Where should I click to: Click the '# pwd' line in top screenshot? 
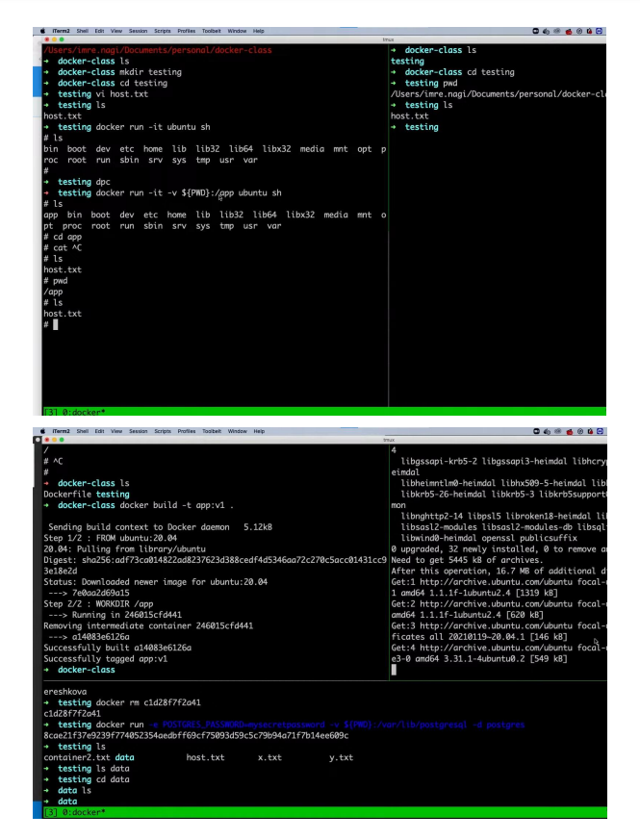(x=56, y=281)
